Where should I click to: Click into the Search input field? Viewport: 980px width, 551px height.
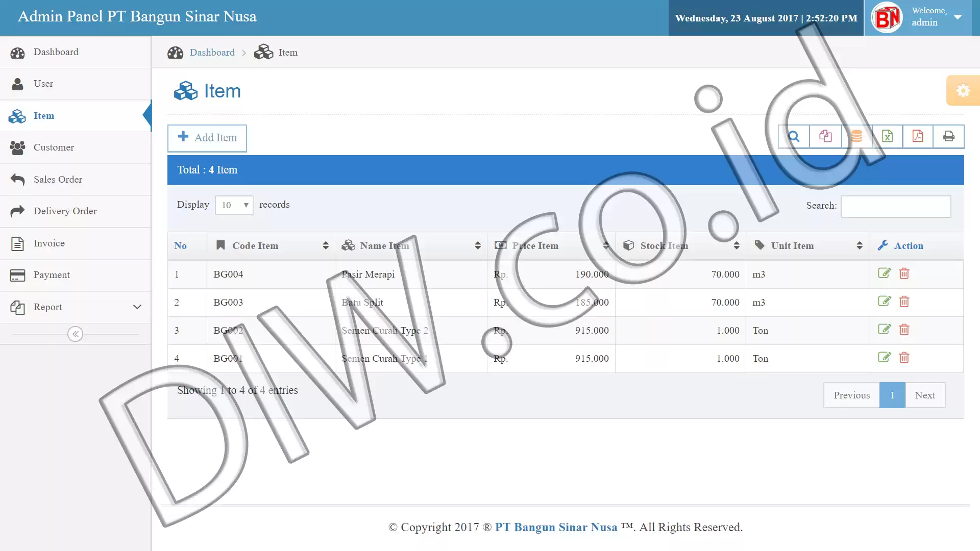[x=896, y=206]
